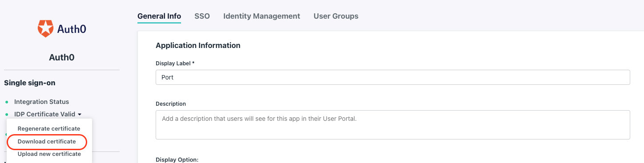Click the Application Information heading
Image resolution: width=644 pixels, height=163 pixels.
[x=198, y=45]
